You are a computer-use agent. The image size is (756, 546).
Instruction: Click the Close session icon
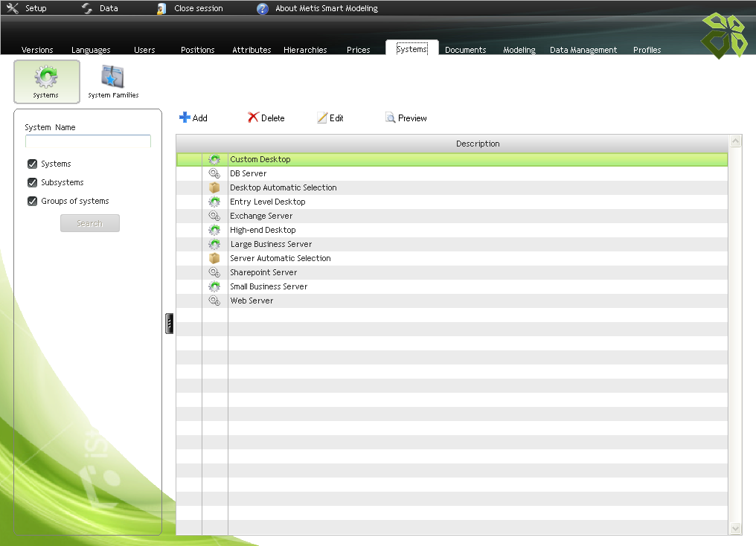[x=161, y=9]
